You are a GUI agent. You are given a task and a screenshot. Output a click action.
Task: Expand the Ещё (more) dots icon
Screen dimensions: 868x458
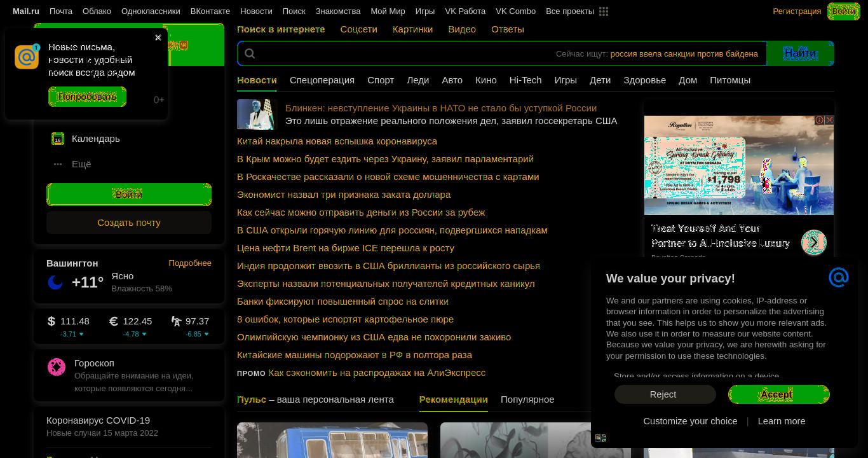(x=58, y=164)
